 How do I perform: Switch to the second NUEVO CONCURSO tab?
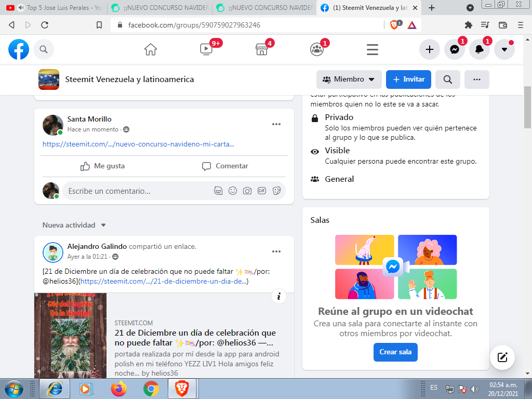[264, 7]
